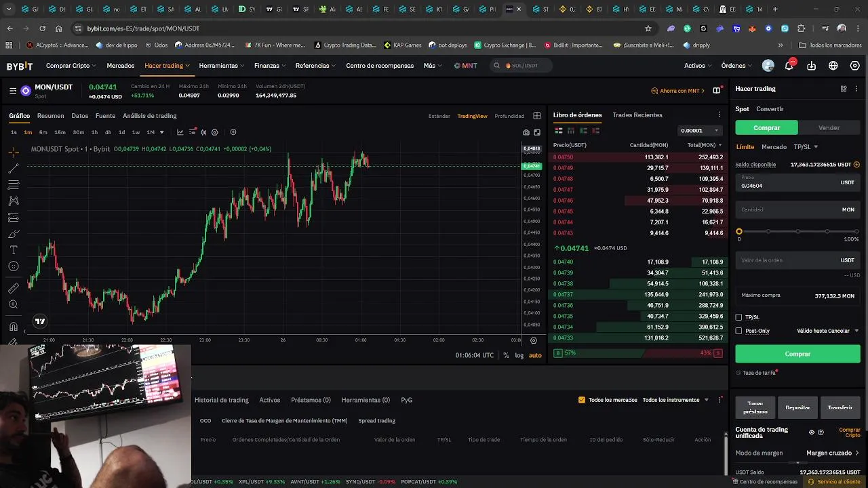Open Historial de trading tab
Image resolution: width=868 pixels, height=488 pixels.
click(222, 400)
